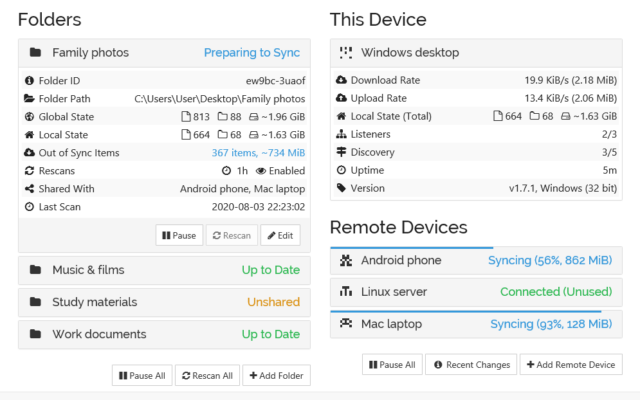Click the Discovery value 3/5
The width and height of the screenshot is (640, 400).
(x=609, y=152)
